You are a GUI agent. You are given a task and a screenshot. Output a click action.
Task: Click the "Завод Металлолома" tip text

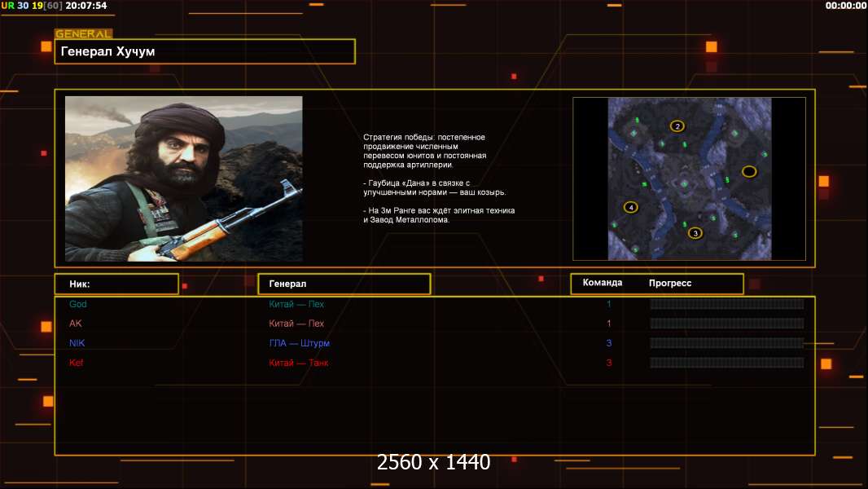tap(439, 215)
